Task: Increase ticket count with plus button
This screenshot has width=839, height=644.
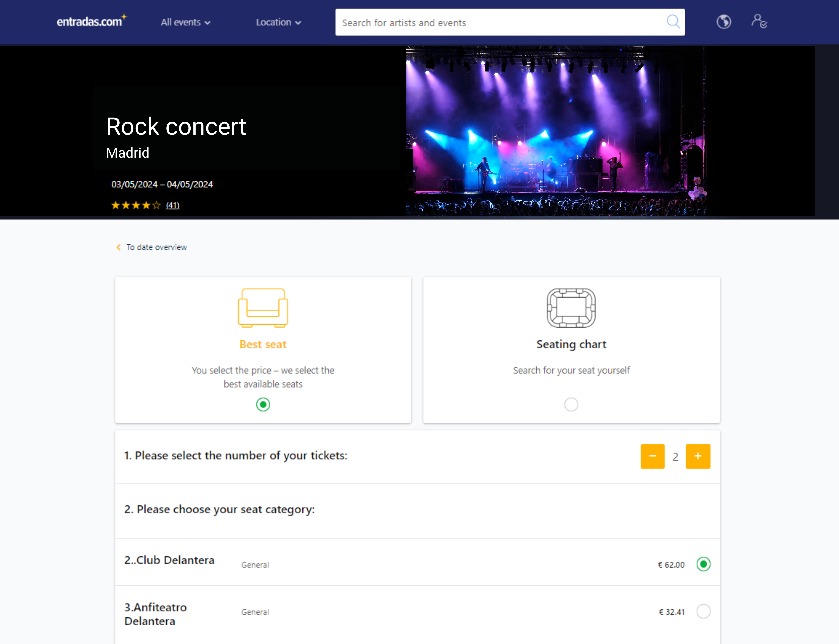Action: point(698,456)
